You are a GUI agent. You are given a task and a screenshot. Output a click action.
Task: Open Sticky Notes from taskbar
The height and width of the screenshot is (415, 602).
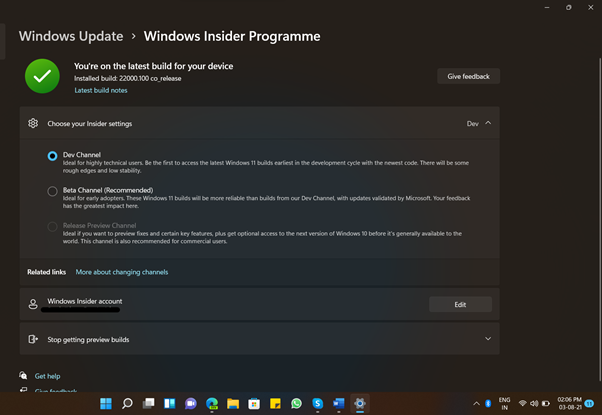pos(275,403)
